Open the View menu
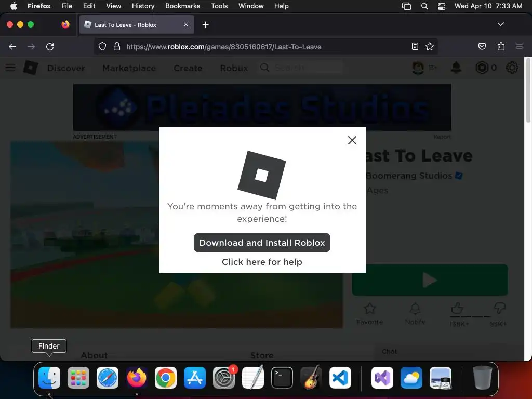 click(x=113, y=6)
